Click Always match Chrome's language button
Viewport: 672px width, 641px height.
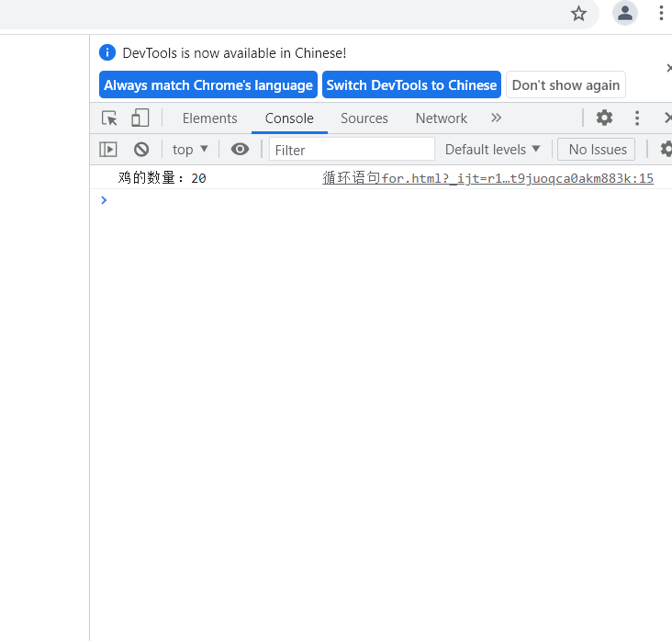click(x=208, y=84)
